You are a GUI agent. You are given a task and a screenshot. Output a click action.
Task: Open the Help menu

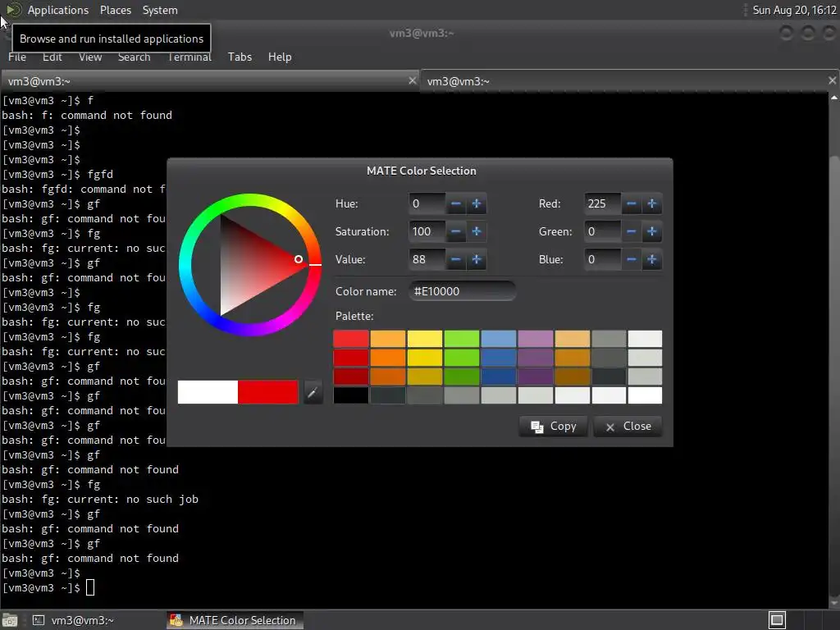tap(280, 57)
